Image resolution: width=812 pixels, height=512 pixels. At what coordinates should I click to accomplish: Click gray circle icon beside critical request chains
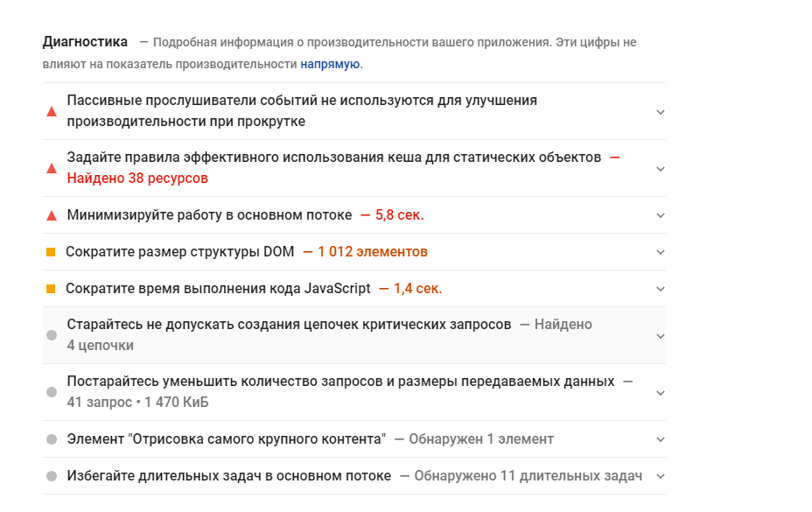click(52, 335)
